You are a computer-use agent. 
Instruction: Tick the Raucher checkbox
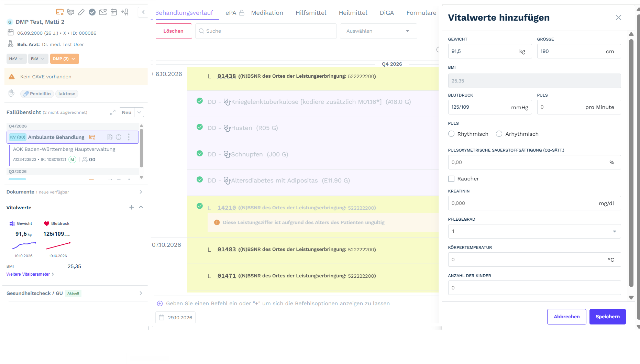pos(451,179)
